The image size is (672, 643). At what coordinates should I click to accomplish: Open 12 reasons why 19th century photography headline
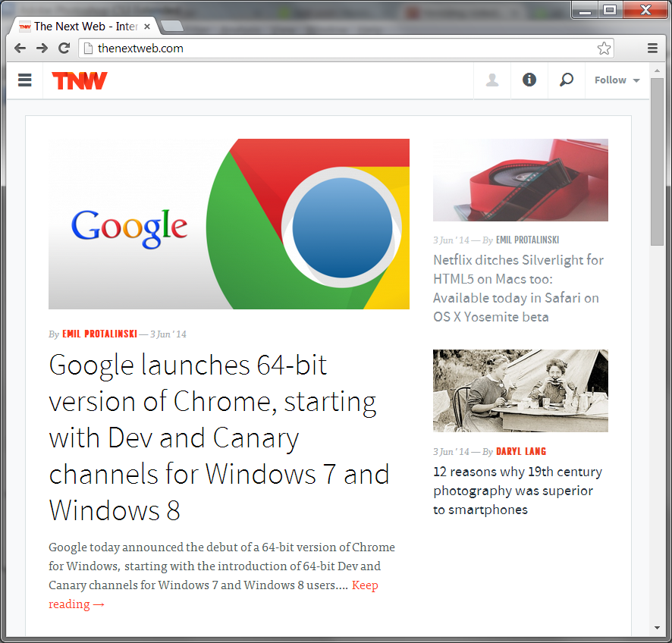tap(517, 491)
